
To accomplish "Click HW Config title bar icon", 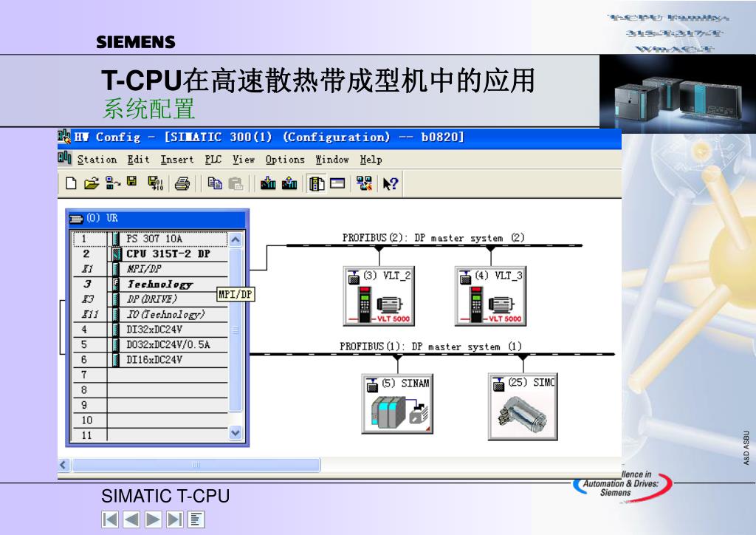I will pos(64,137).
